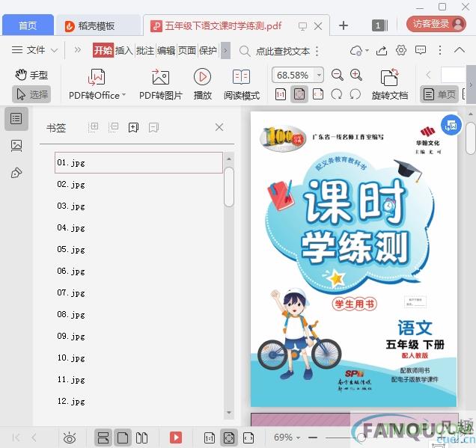Zoom out with the minus magnifier

click(338, 75)
